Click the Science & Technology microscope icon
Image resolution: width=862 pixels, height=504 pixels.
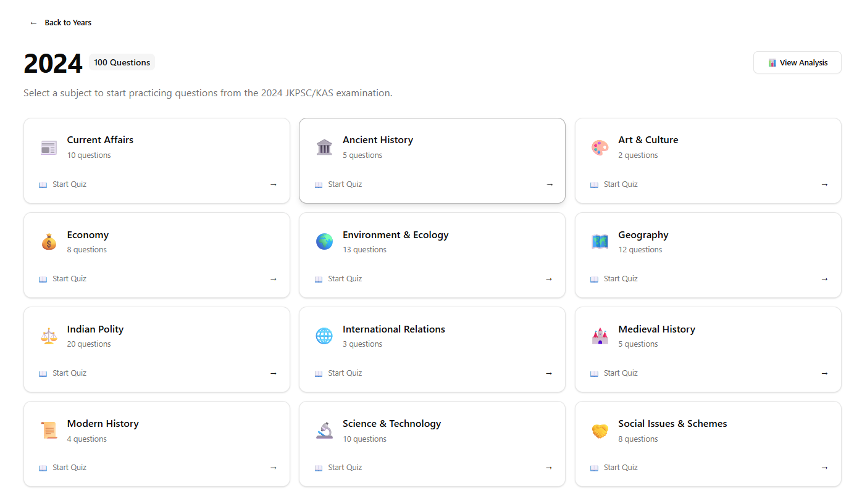coord(324,431)
